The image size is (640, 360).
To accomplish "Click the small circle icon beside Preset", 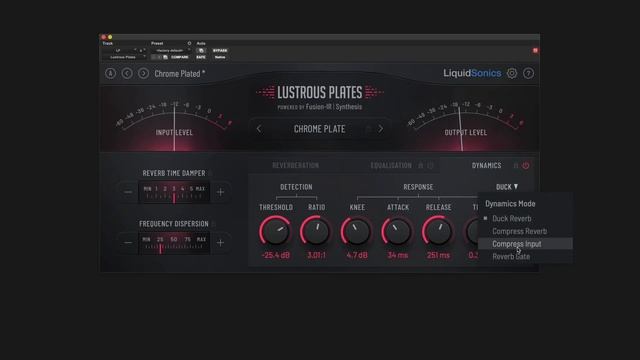I will pos(189,43).
